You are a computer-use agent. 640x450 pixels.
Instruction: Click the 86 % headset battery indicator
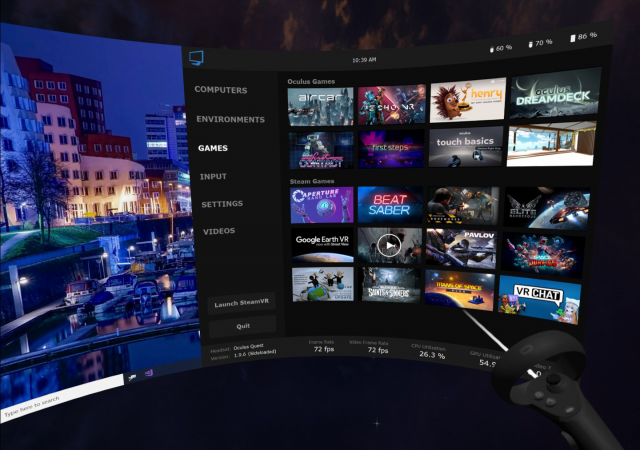tap(583, 36)
